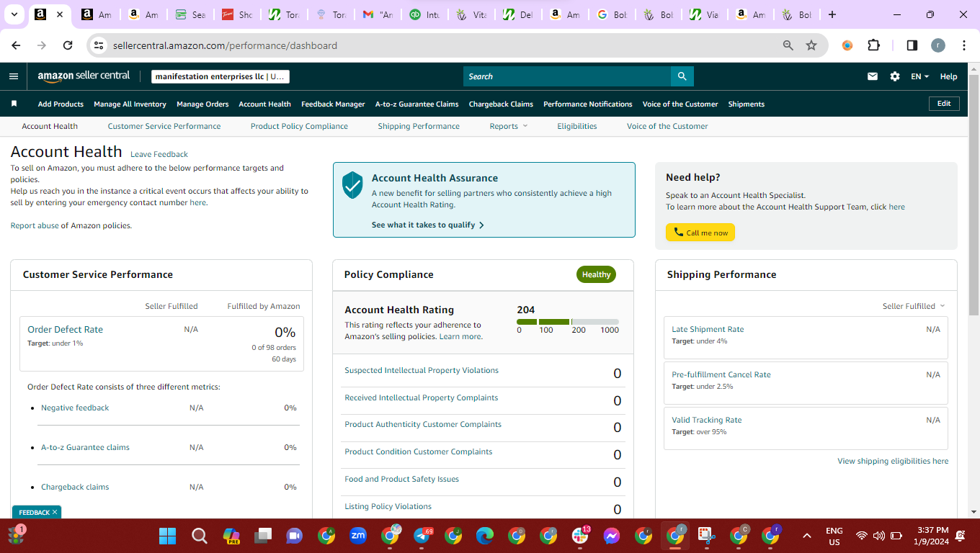The image size is (980, 553).
Task: Click the page vertical scrollbar
Action: point(974,194)
